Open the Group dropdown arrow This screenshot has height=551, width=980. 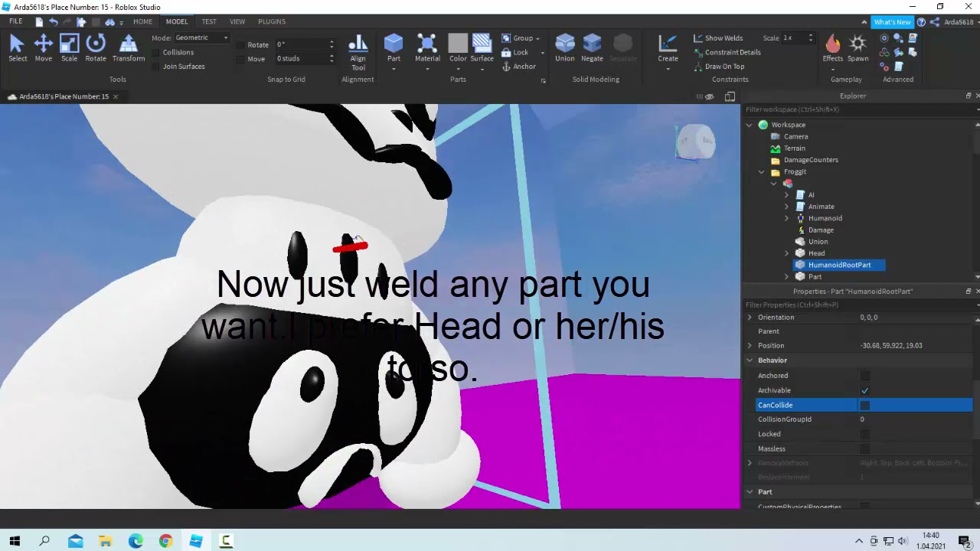pos(537,38)
